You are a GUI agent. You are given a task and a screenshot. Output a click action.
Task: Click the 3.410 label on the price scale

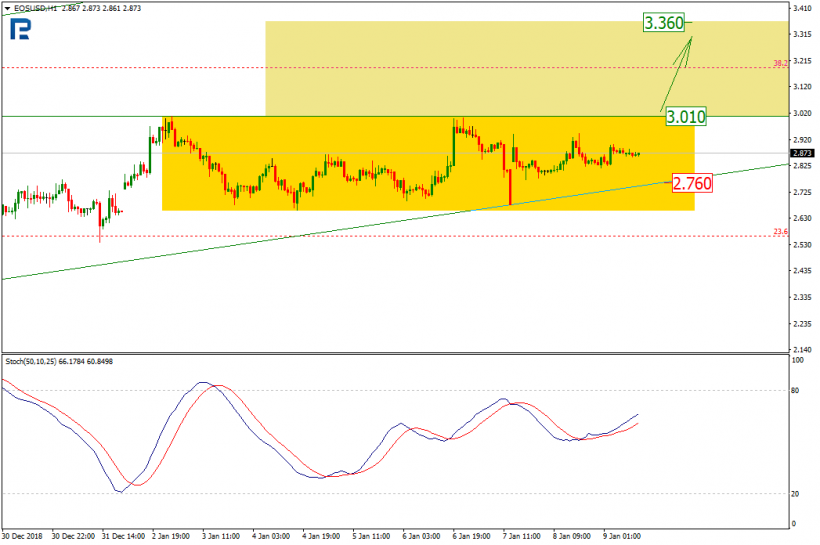[801, 9]
